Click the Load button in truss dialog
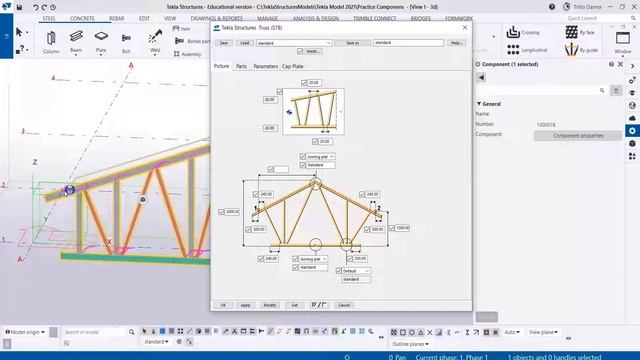The width and height of the screenshot is (640, 360). 244,43
